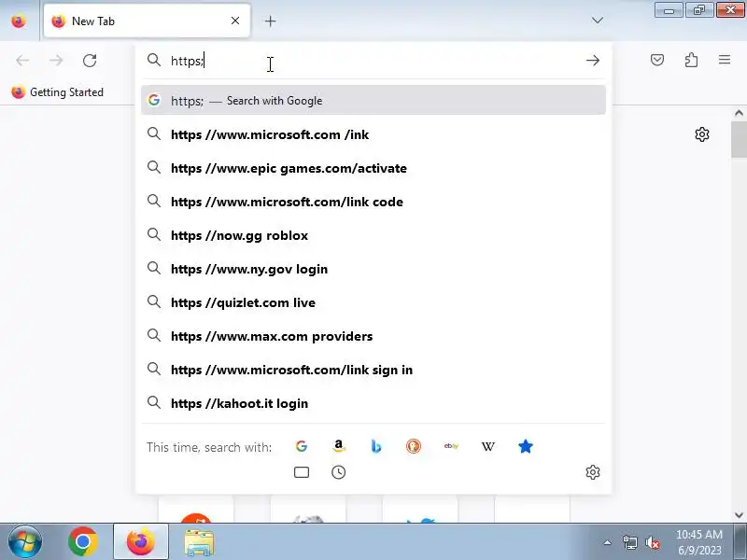Search this time with Google

[301, 447]
